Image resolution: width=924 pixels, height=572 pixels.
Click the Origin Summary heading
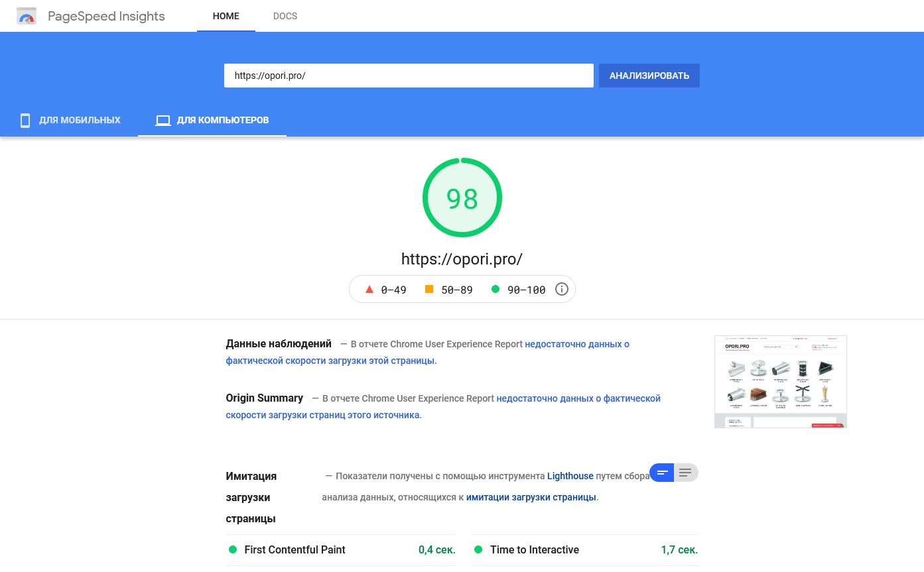[265, 398]
